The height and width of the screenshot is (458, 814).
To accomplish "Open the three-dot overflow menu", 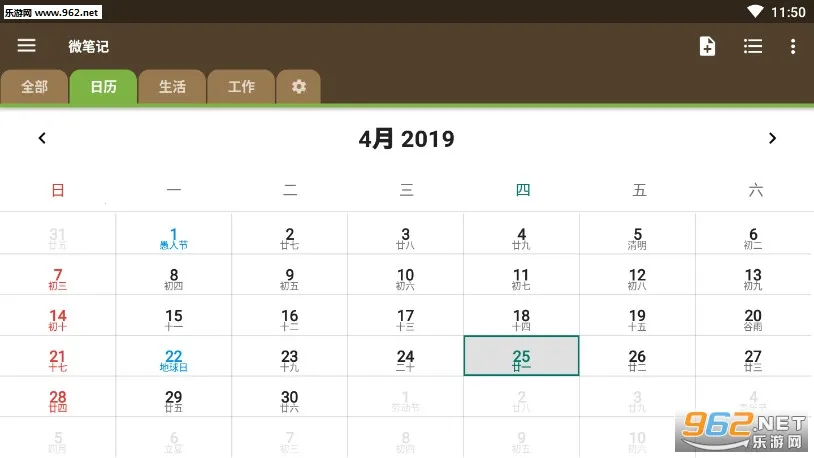I will pyautogui.click(x=793, y=46).
